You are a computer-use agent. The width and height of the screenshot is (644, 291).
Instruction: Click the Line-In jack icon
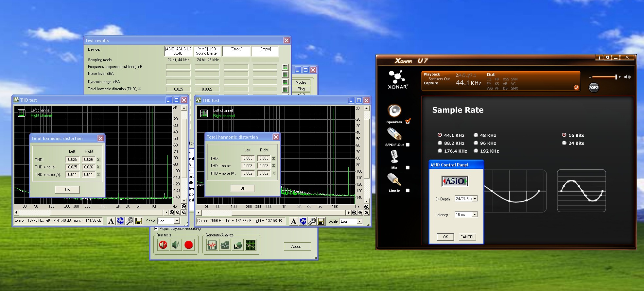click(x=394, y=180)
